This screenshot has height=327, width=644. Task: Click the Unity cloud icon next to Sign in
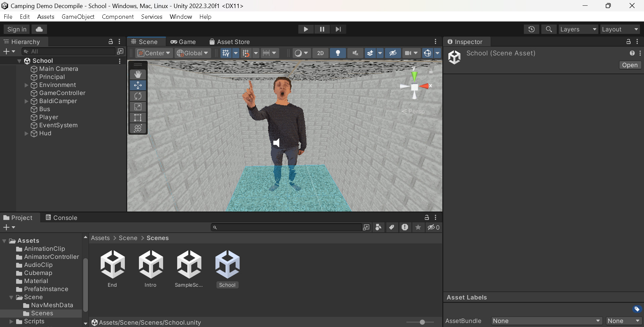(x=39, y=29)
